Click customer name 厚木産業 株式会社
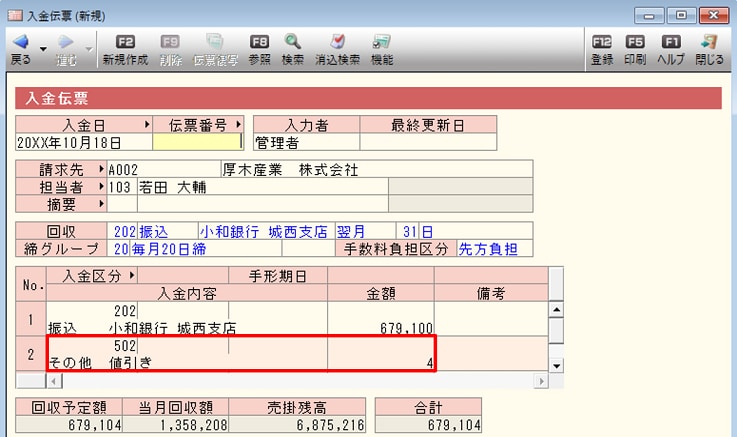Image resolution: width=737 pixels, height=437 pixels. [x=290, y=169]
